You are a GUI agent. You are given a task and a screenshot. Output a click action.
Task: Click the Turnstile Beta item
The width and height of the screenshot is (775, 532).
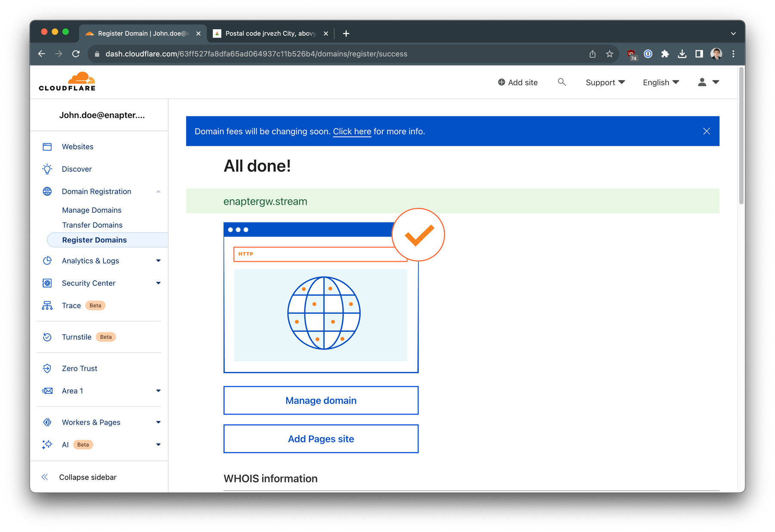tap(77, 337)
